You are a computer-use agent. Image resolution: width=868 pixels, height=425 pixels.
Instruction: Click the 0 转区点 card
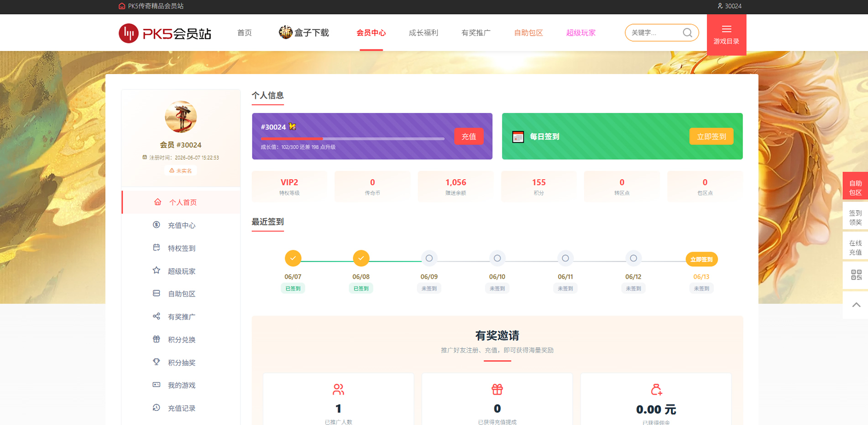622,187
